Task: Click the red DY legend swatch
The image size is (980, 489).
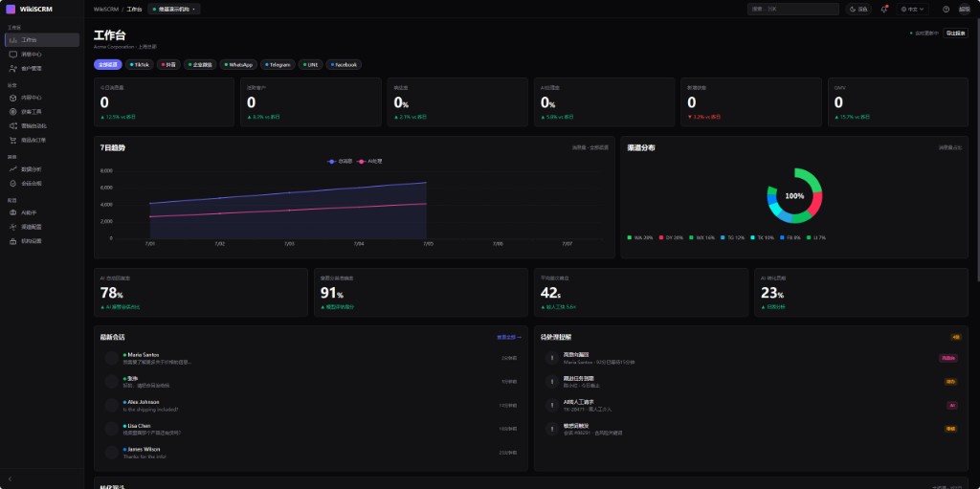Action: tap(662, 237)
